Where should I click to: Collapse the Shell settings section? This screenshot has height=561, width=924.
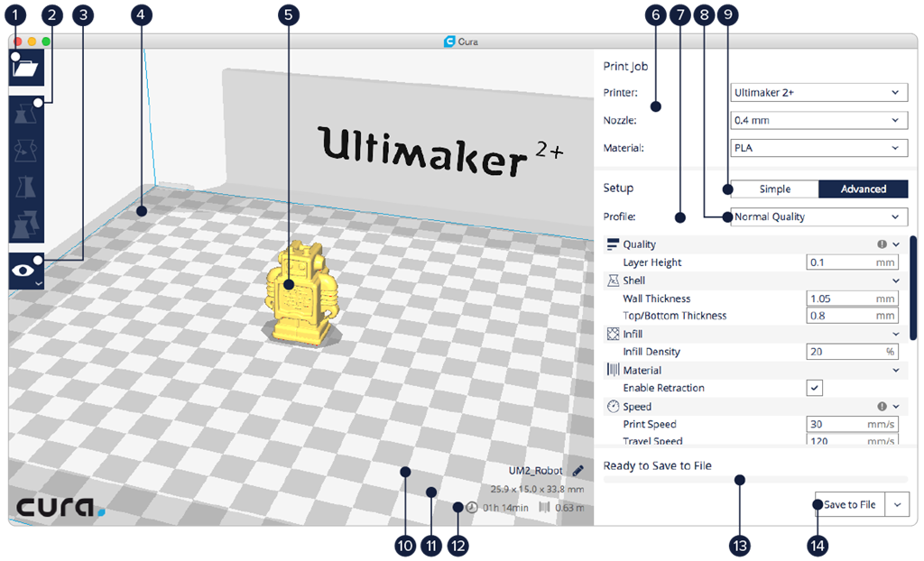896,280
